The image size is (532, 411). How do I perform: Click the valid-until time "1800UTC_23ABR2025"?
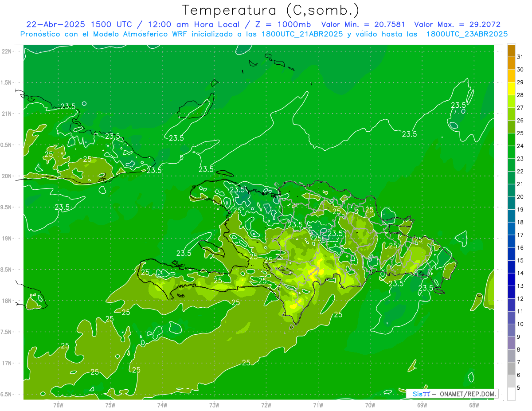click(x=467, y=34)
